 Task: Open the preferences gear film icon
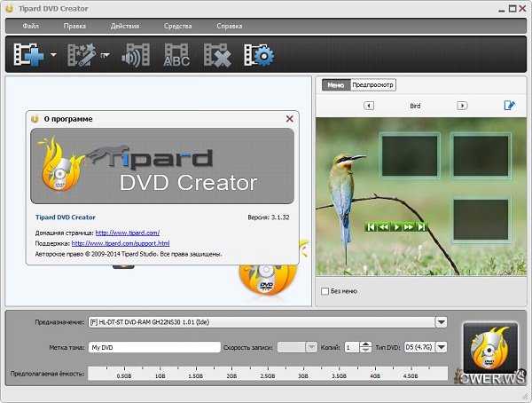pos(258,56)
